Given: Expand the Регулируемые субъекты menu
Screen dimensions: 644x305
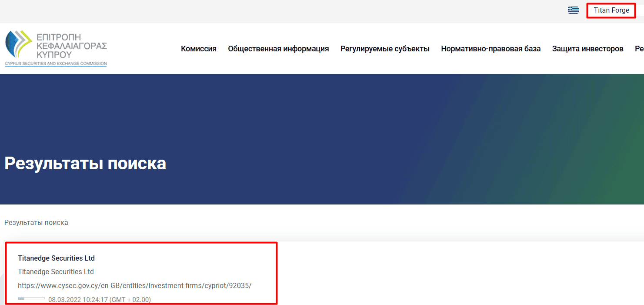Looking at the screenshot, I should (384, 49).
